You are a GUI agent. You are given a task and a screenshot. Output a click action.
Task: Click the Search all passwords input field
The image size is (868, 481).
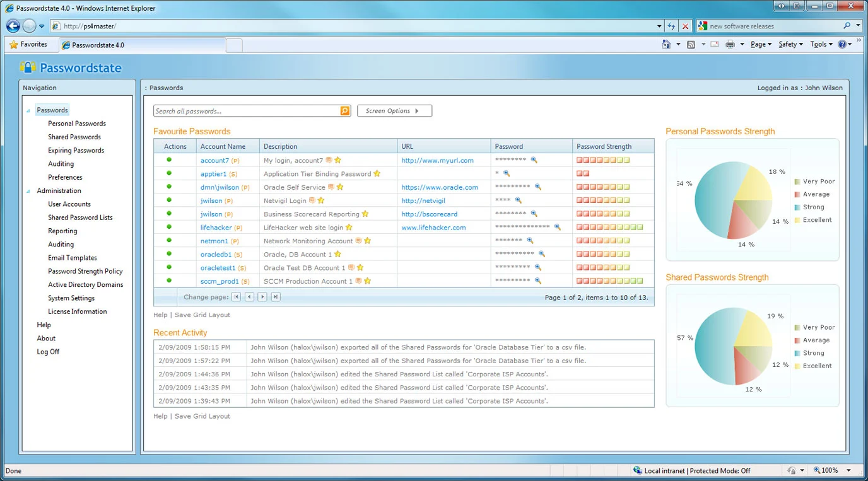[247, 111]
